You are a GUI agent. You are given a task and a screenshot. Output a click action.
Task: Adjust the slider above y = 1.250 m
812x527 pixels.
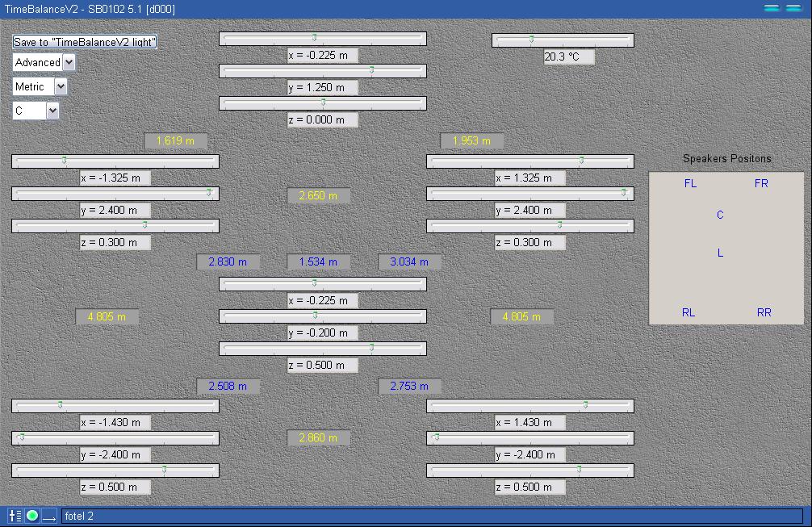[x=323, y=71]
